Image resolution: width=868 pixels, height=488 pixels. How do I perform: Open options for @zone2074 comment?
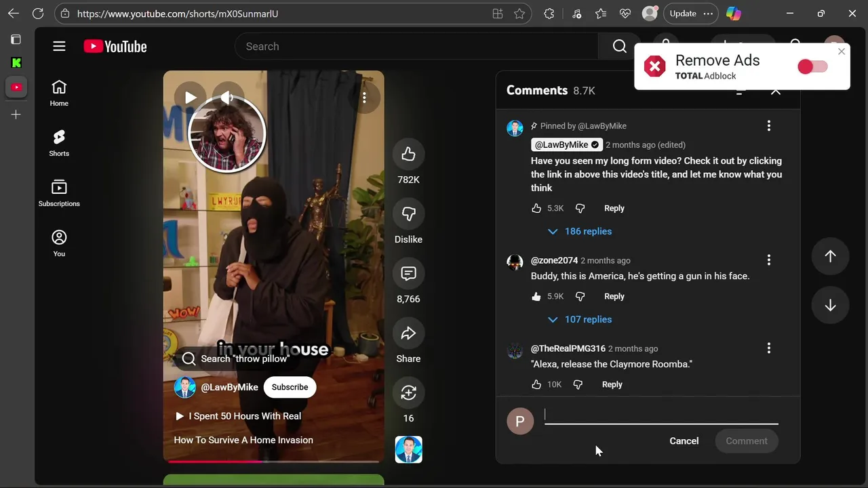click(768, 260)
